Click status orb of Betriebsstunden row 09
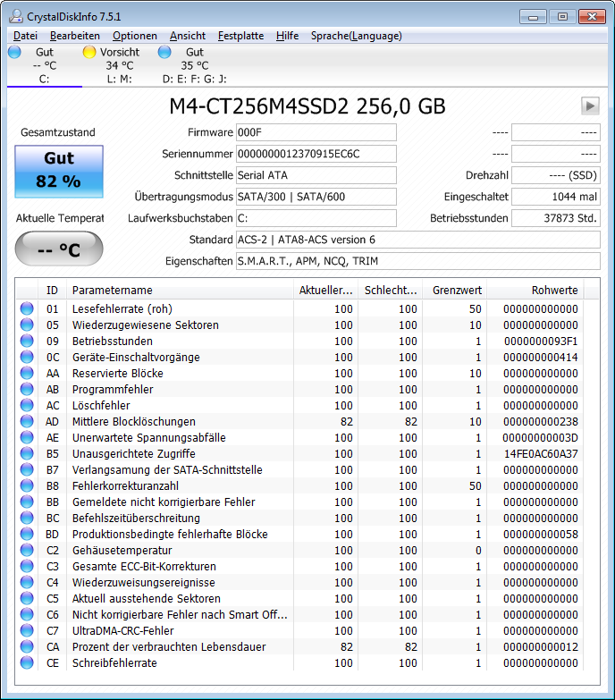Screen dimensions: 615x700 click(x=27, y=341)
